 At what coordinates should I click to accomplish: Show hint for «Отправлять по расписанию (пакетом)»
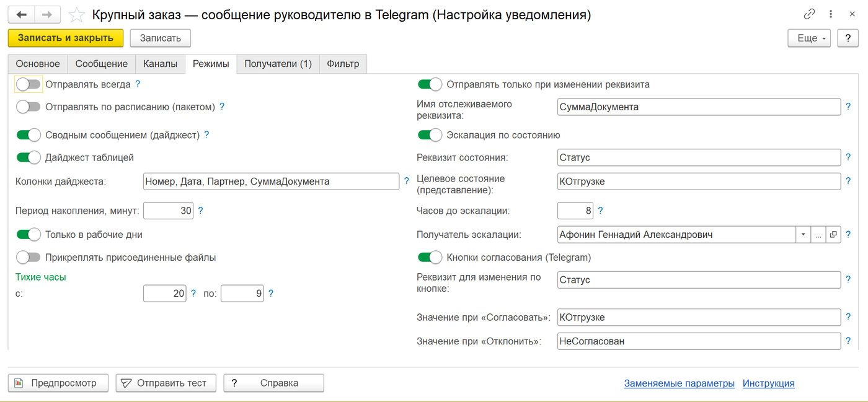222,107
